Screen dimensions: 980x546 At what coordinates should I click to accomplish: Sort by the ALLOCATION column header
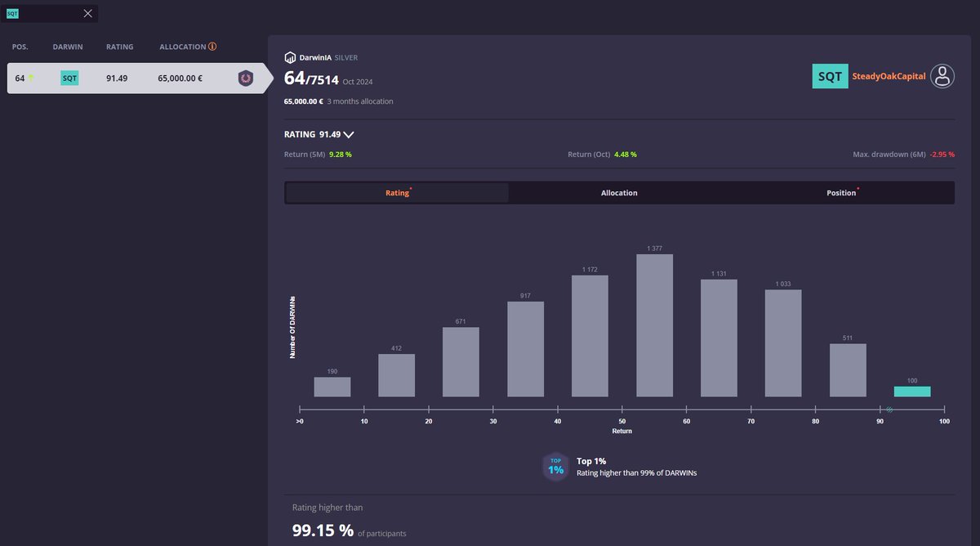182,47
